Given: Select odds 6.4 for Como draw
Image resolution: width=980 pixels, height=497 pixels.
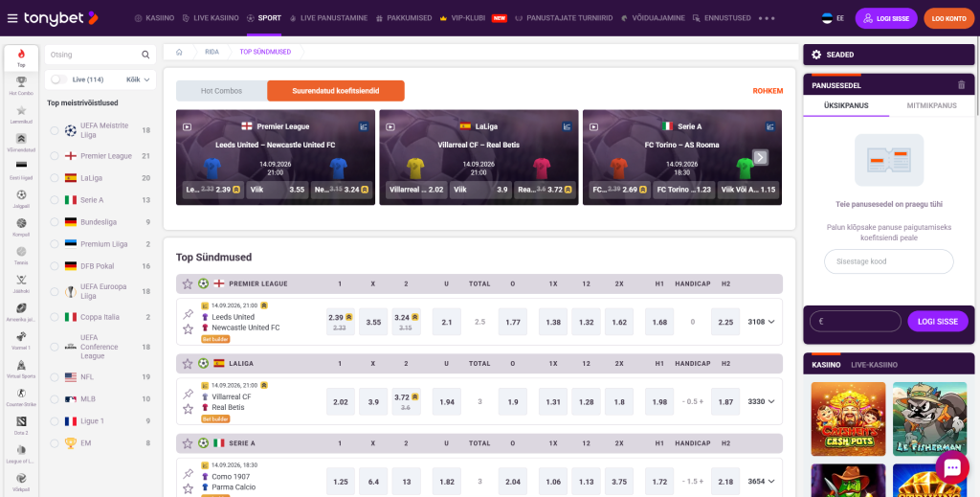Looking at the screenshot, I should tap(373, 482).
